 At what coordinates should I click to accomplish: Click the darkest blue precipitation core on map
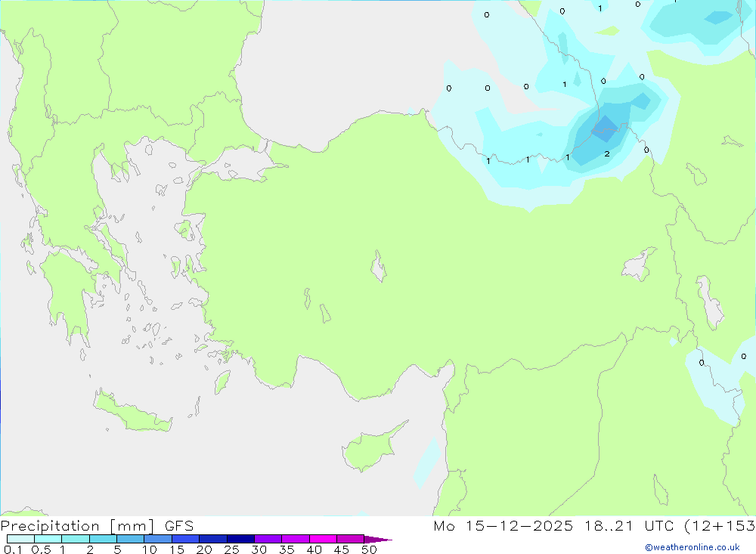(605, 128)
